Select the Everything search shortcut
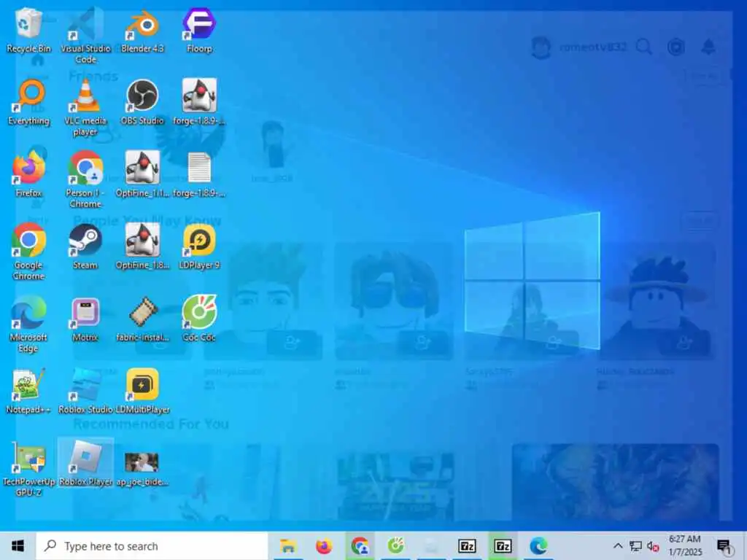 pos(28,102)
